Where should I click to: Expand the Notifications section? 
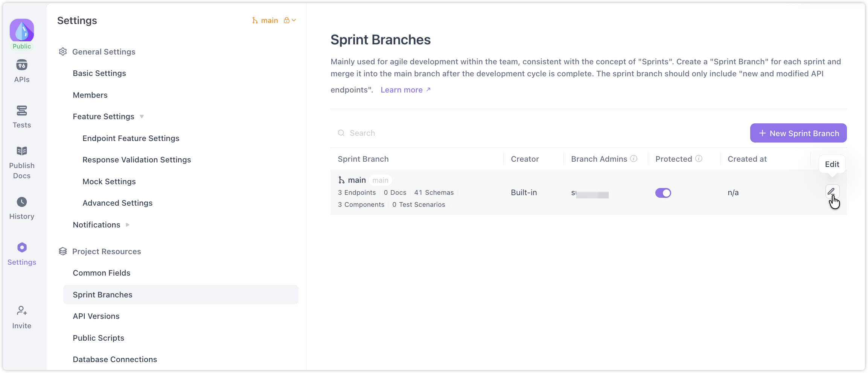[x=128, y=225]
